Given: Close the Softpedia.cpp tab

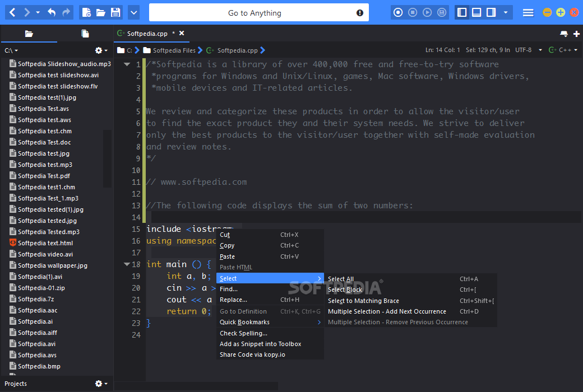Looking at the screenshot, I should coord(182,33).
